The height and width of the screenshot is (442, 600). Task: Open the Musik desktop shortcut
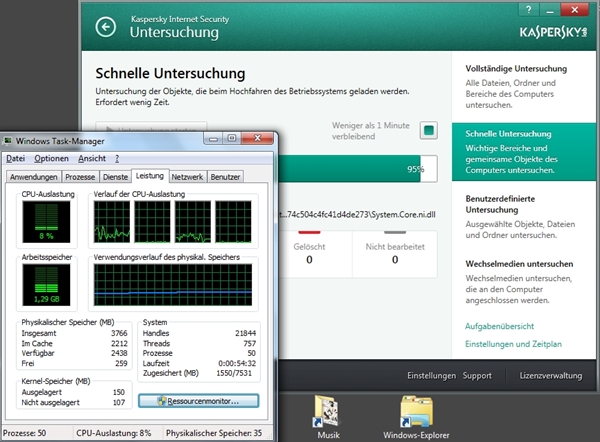tap(328, 417)
